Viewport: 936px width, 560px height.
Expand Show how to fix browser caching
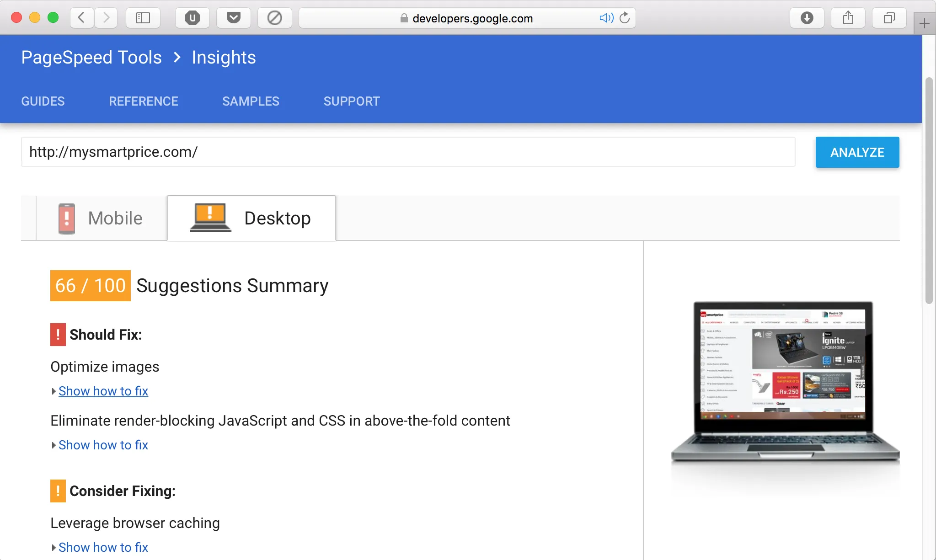[103, 547]
